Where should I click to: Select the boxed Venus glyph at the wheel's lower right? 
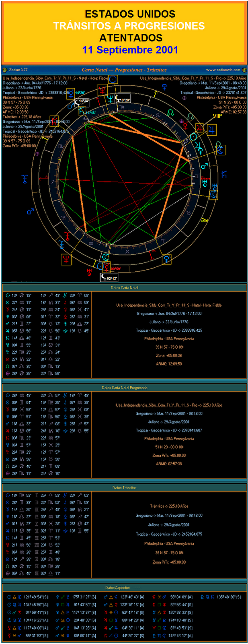click(x=167, y=259)
